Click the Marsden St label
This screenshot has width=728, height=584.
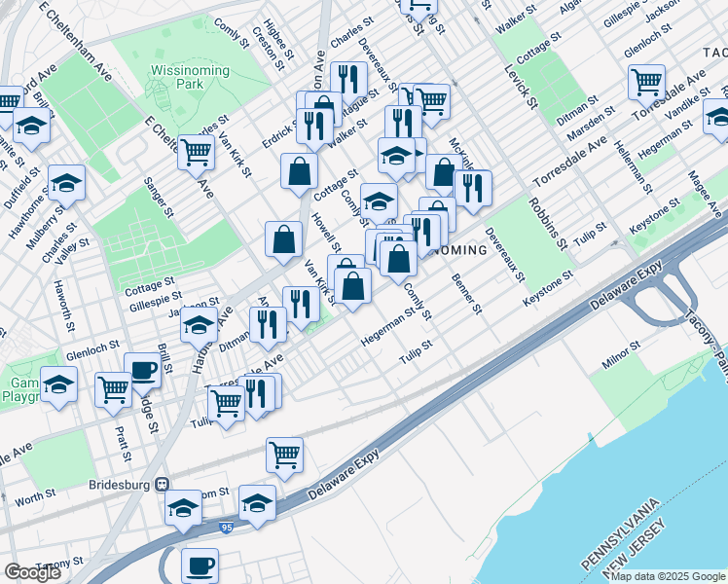pos(591,124)
